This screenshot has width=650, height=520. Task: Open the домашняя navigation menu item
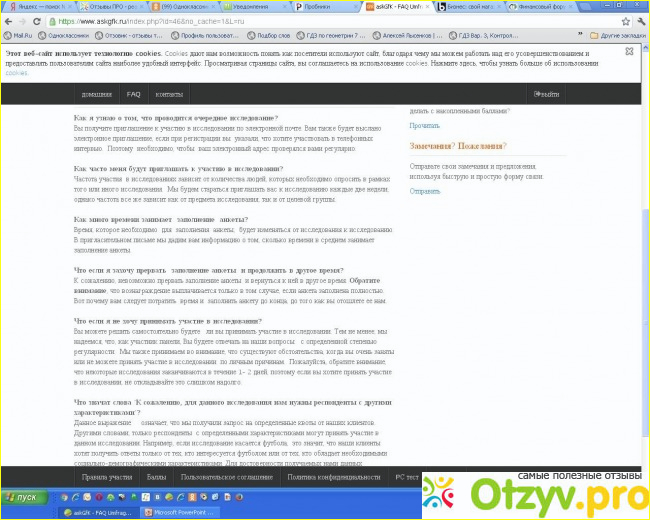click(x=97, y=94)
